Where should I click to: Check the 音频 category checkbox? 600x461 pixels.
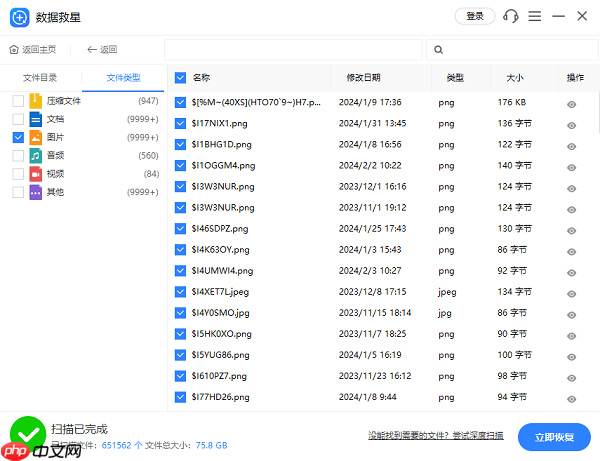pyautogui.click(x=18, y=155)
